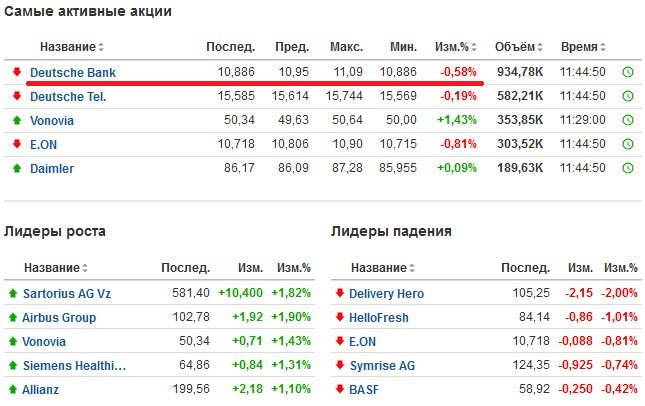
Task: Click the clock icon in Vonovia row
Action: pyautogui.click(x=627, y=120)
